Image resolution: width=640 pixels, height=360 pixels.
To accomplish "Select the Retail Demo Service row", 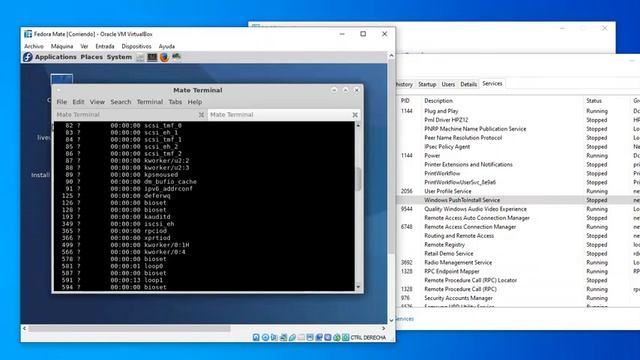I will click(x=518, y=253).
